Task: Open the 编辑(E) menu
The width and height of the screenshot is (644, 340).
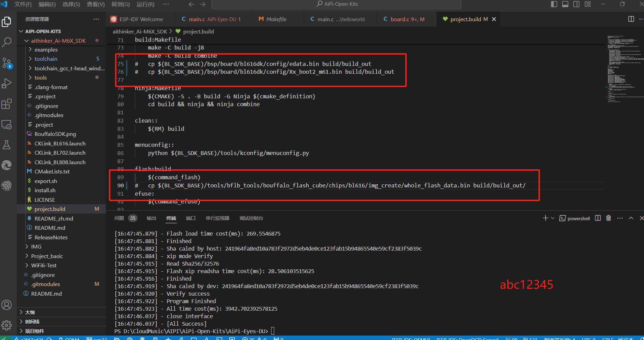Action: [x=47, y=4]
